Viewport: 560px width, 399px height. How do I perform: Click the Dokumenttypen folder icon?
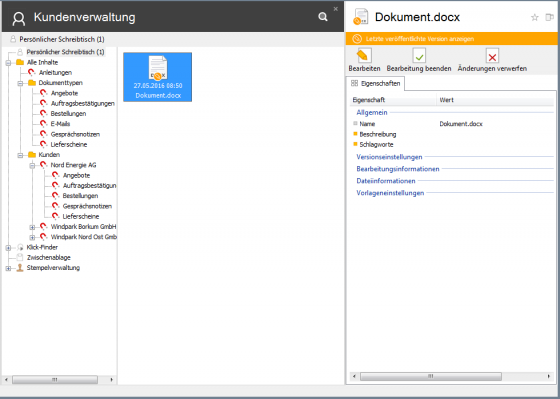[32, 83]
